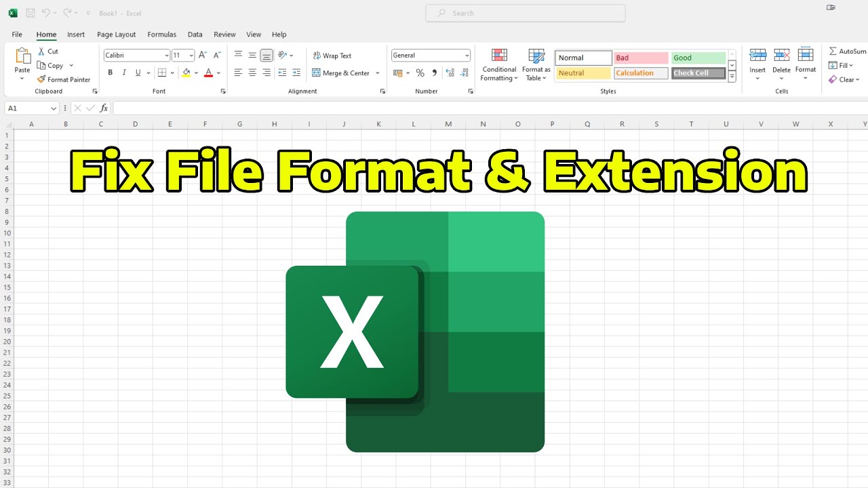Toggle Bottom Align

(x=267, y=56)
